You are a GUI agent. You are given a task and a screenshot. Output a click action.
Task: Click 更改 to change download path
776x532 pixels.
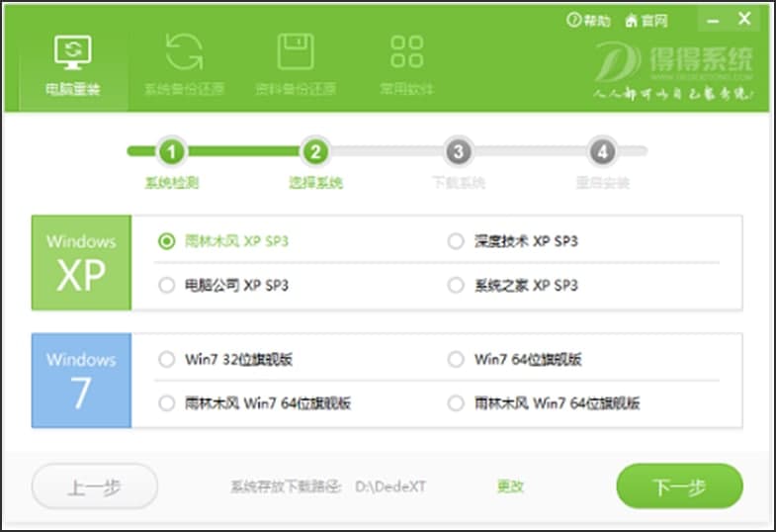coord(510,487)
